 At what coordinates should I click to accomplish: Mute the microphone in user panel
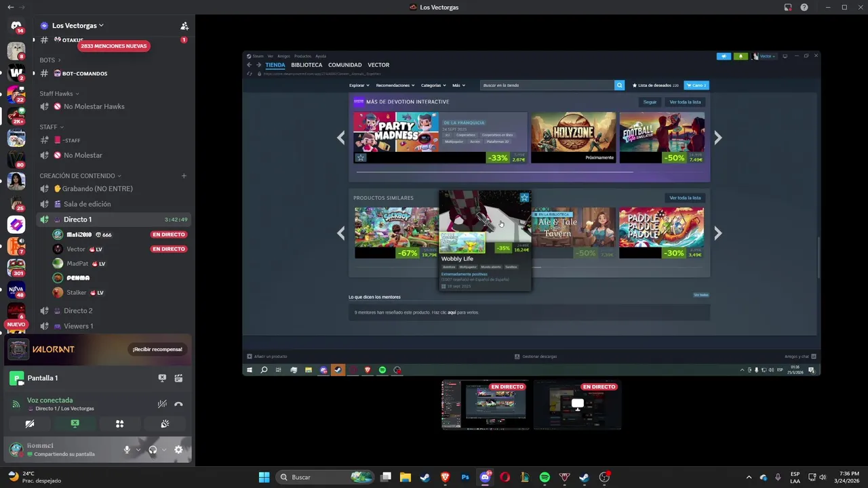click(x=127, y=449)
